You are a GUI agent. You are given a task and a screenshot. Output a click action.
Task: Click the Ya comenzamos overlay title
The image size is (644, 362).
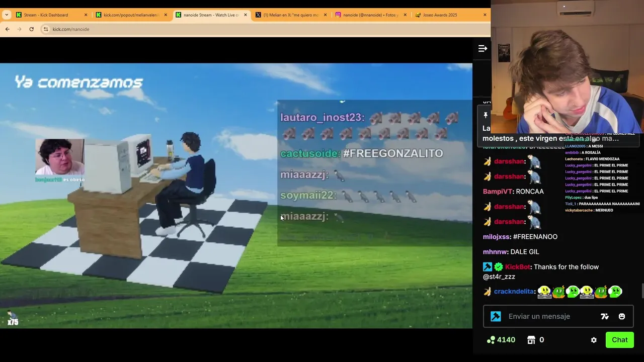(x=78, y=82)
